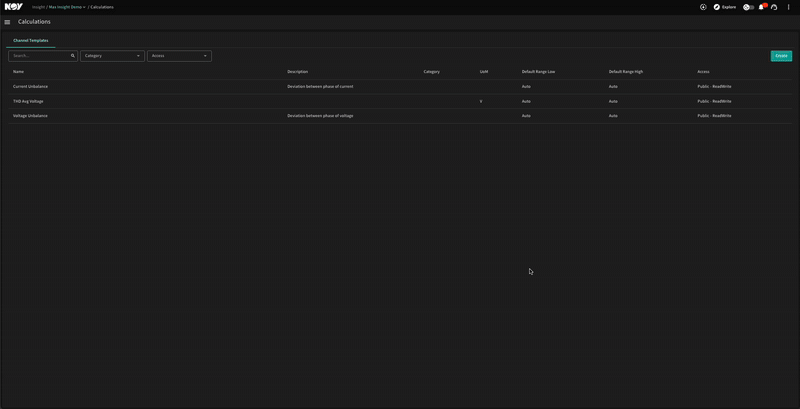Open the Current Unbalance template row

tap(400, 87)
